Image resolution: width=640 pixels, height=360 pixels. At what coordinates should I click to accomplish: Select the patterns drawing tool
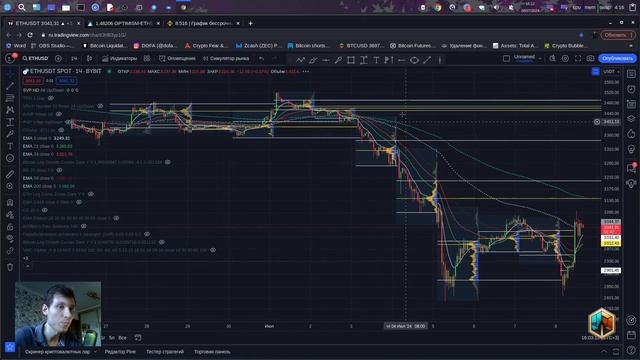(10, 110)
